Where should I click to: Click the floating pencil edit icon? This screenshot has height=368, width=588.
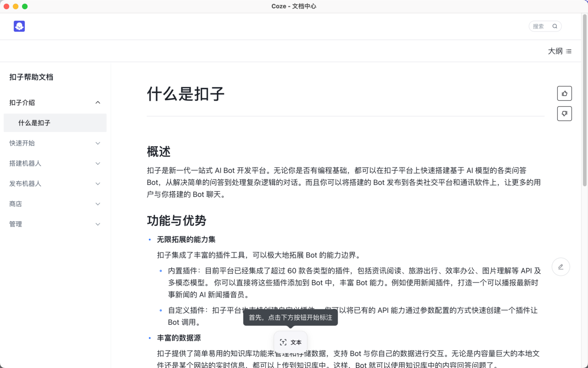pos(560,267)
